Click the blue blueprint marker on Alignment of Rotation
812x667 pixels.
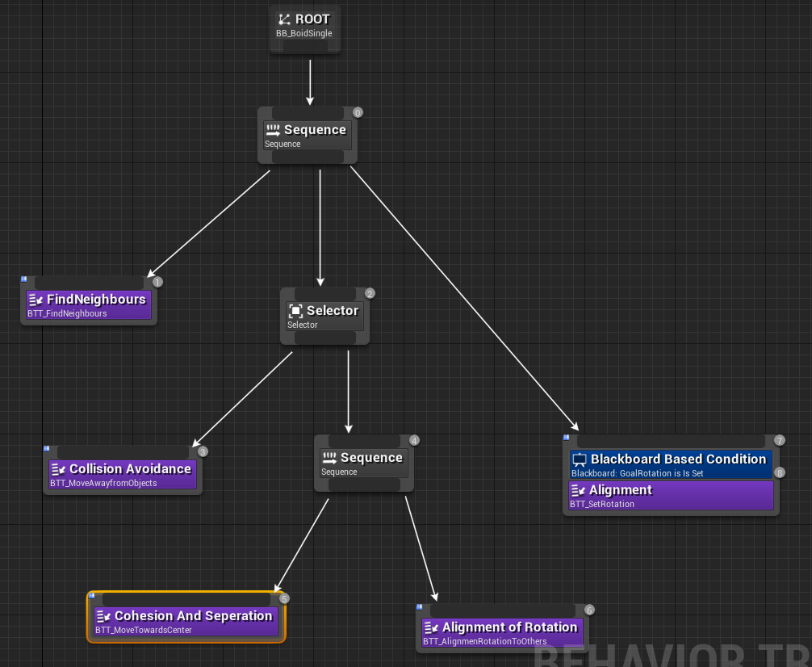420,607
